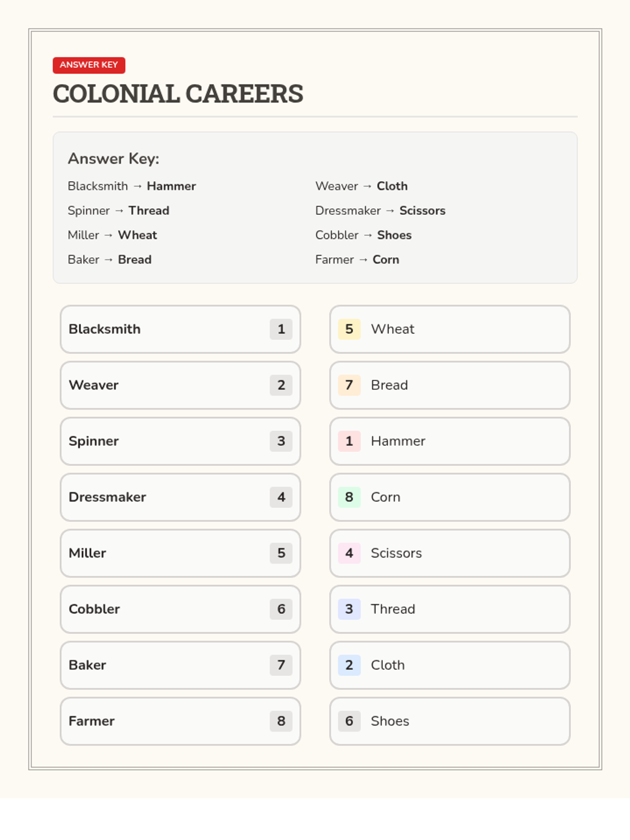Click the orange number 7 badge beside Bread
The height and width of the screenshot is (840, 630).
tap(349, 385)
